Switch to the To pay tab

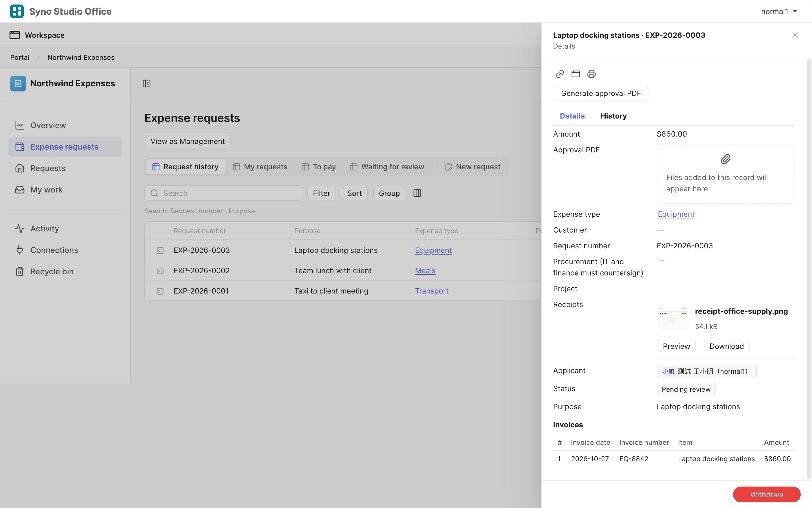click(318, 167)
